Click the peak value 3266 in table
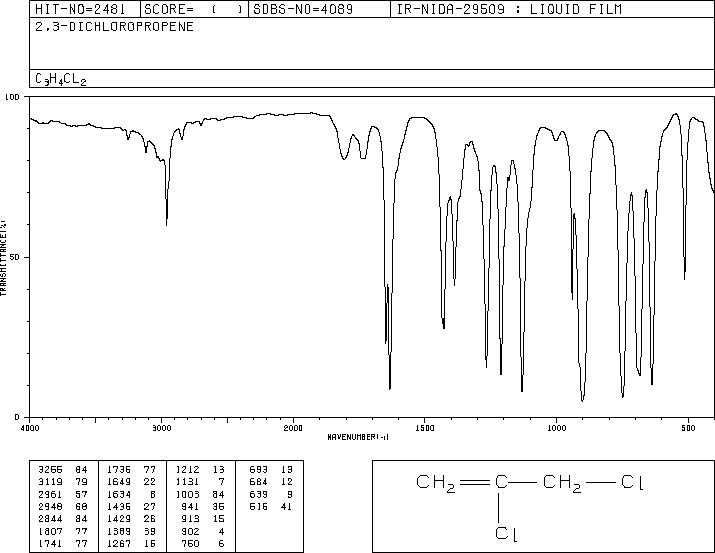Image resolution: width=715 pixels, height=553 pixels. pyautogui.click(x=50, y=470)
